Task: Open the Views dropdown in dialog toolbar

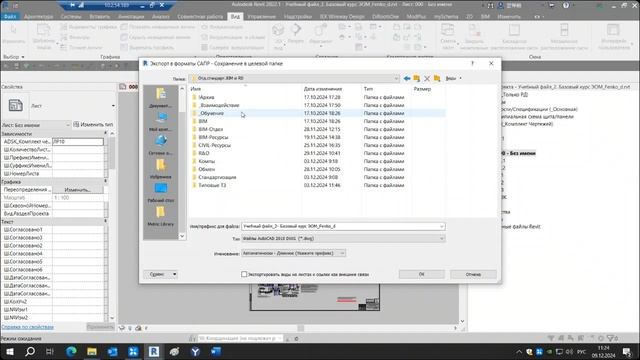Action: 453,78
